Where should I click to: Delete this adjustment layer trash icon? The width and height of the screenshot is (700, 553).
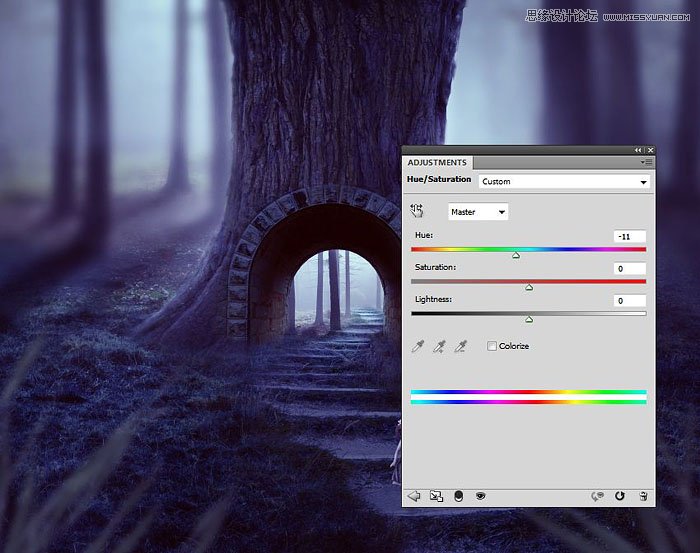643,496
